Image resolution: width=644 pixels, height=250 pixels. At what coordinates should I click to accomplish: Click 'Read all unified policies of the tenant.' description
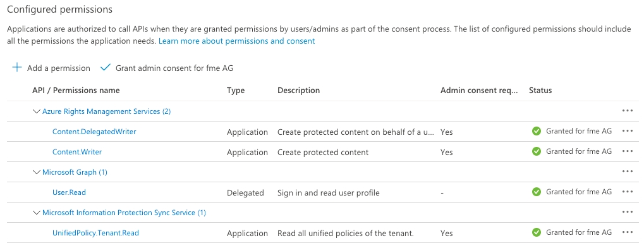click(346, 233)
